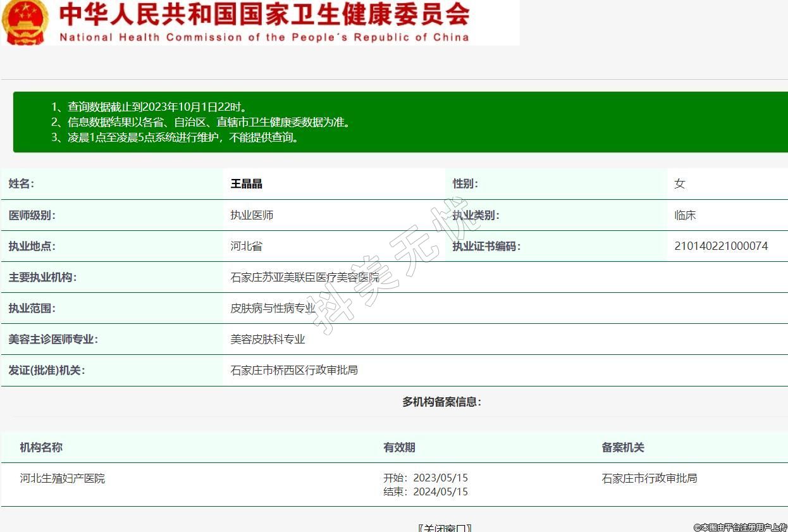Click the national emblem logo
The width and height of the screenshot is (788, 532).
[x=25, y=22]
